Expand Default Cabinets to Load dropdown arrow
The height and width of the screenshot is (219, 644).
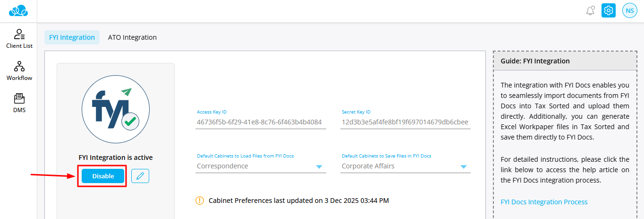click(319, 166)
